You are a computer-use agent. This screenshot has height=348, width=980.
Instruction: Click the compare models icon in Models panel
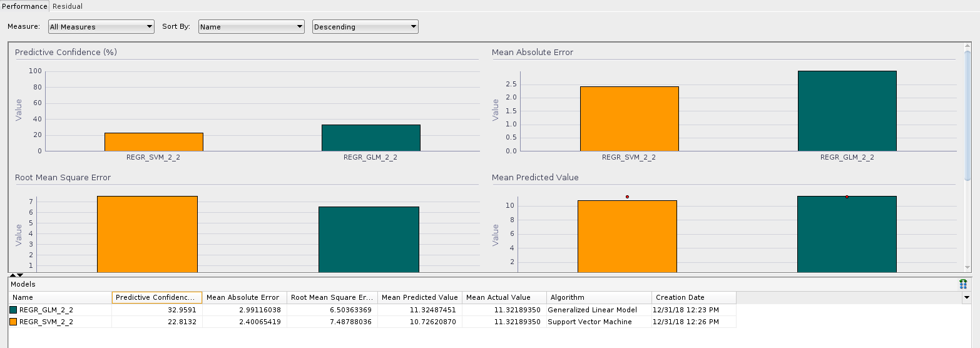click(962, 284)
